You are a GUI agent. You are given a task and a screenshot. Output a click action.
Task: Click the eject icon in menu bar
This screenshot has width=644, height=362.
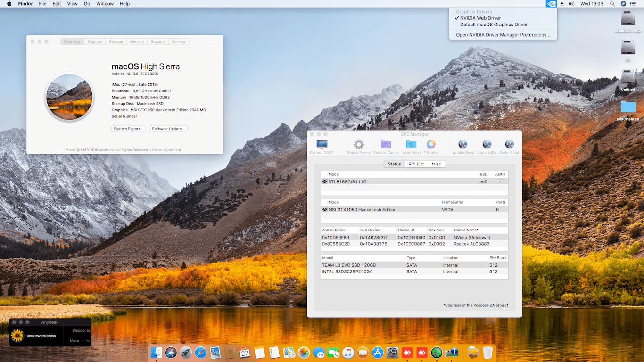[x=562, y=4]
